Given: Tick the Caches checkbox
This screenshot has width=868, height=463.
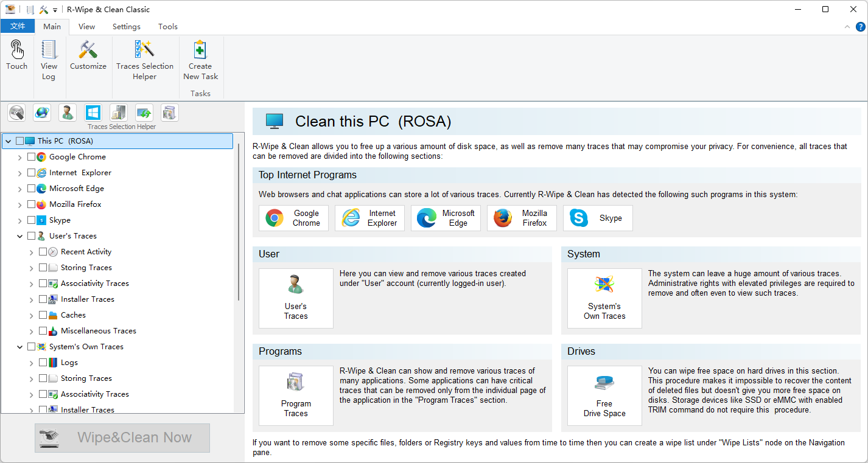Looking at the screenshot, I should tap(43, 315).
